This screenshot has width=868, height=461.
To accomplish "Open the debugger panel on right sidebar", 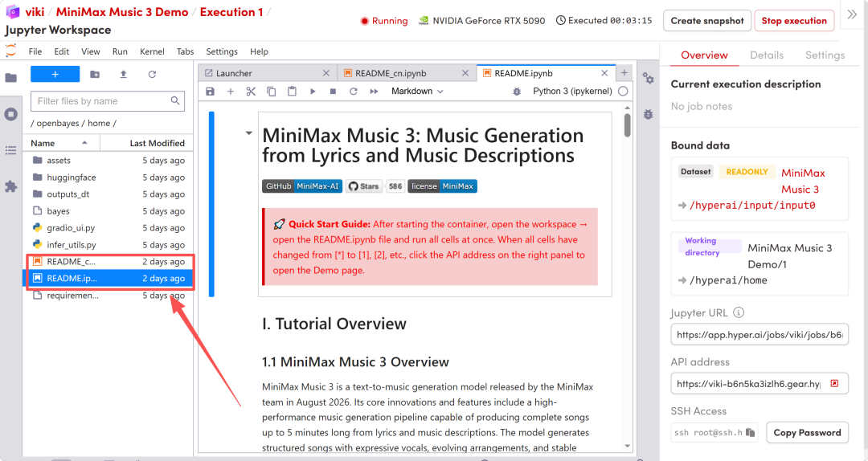I will pos(649,114).
